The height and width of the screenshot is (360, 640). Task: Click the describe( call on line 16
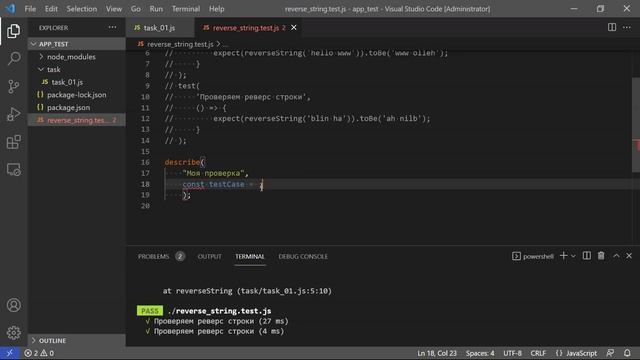[184, 162]
